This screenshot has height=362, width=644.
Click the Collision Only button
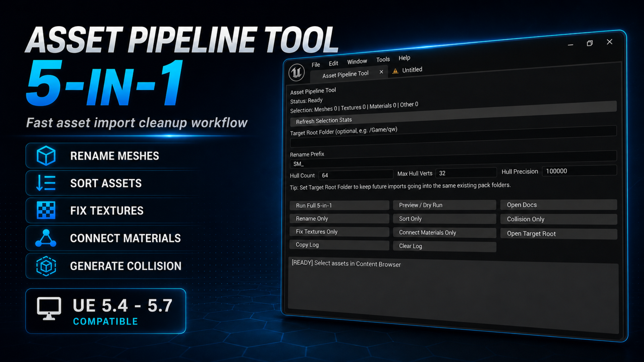tap(558, 219)
